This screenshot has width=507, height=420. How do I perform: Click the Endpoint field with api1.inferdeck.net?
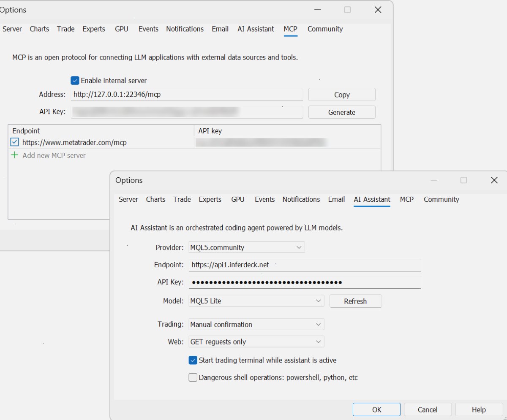[x=305, y=265]
